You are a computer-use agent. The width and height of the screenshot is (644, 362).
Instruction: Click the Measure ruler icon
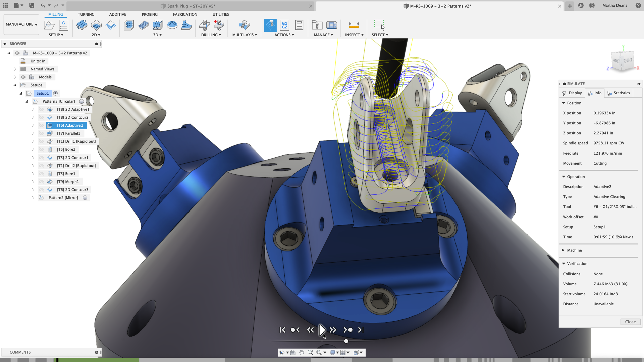(354, 25)
